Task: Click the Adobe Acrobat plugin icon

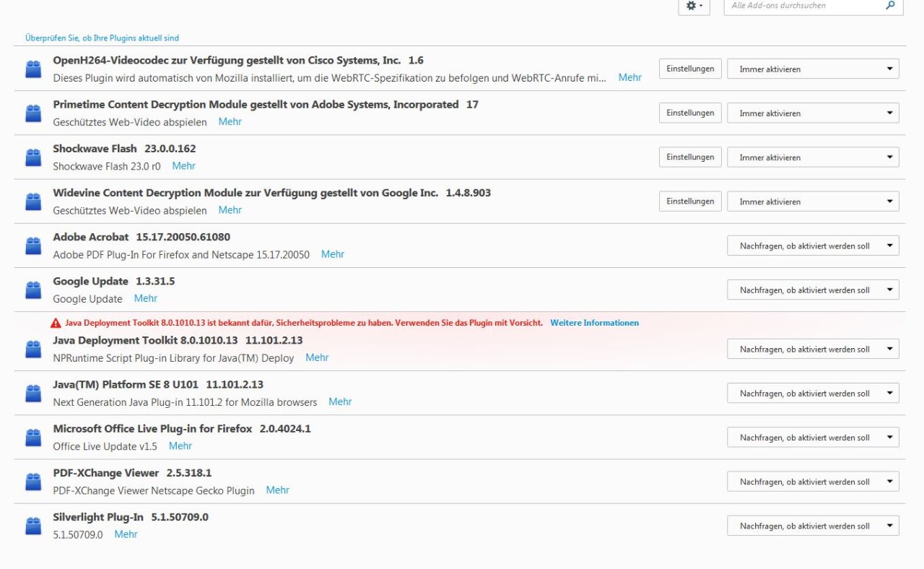Action: coord(33,246)
